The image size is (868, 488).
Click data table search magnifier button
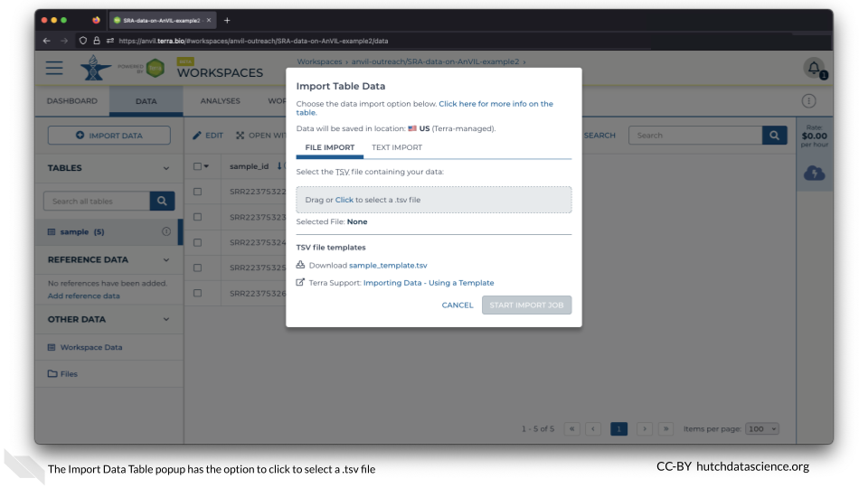(x=775, y=135)
